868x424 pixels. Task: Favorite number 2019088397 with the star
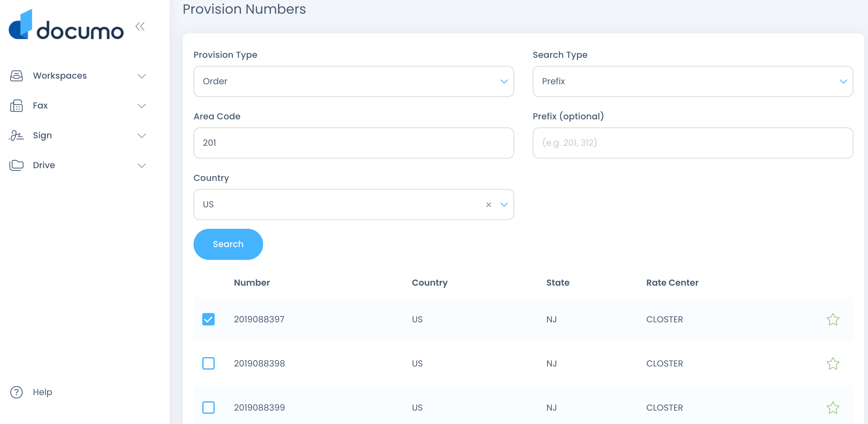pos(833,319)
